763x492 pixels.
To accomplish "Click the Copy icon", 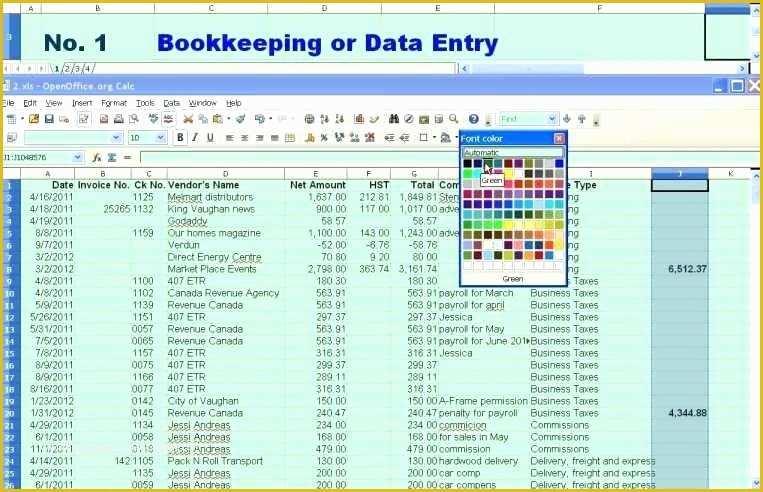I will 203,119.
